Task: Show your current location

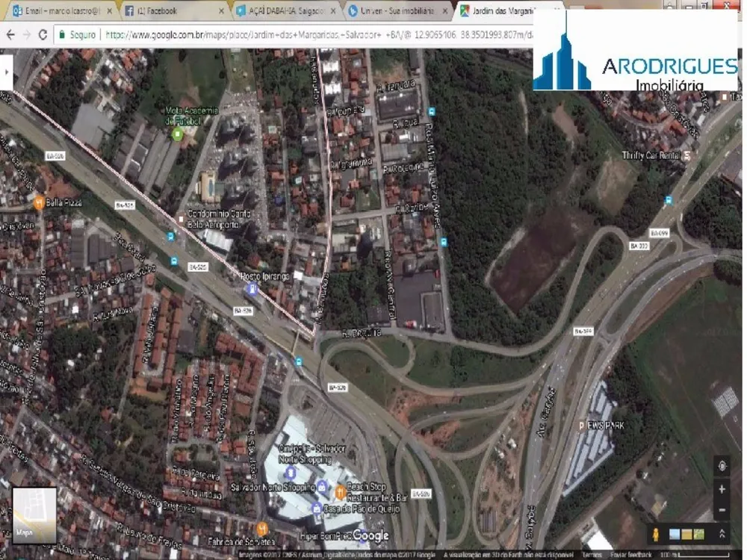Action: (x=722, y=466)
